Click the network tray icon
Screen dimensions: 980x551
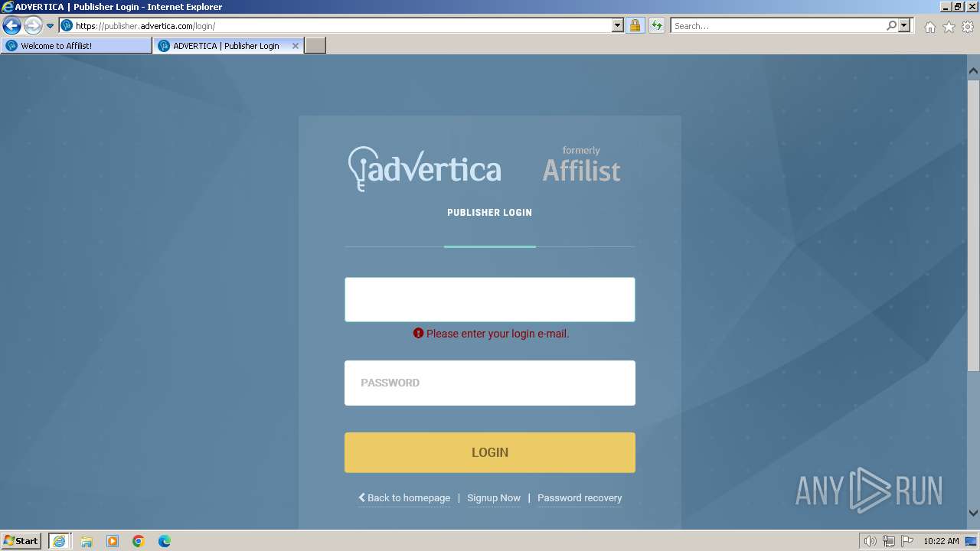click(x=889, y=541)
